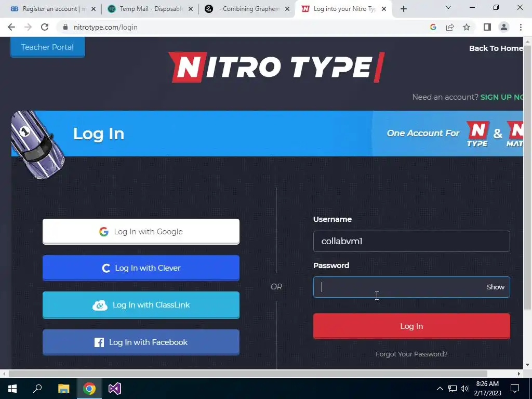This screenshot has width=532, height=399.
Task: Open the Teacher Portal button
Action: (47, 47)
